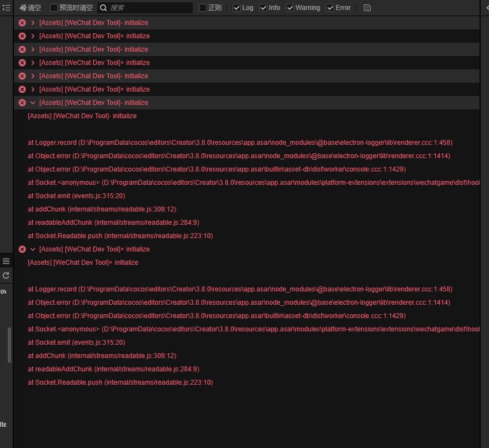The height and width of the screenshot is (448, 489).
Task: Click error icon of expanded '× initialize' row
Action: click(22, 249)
